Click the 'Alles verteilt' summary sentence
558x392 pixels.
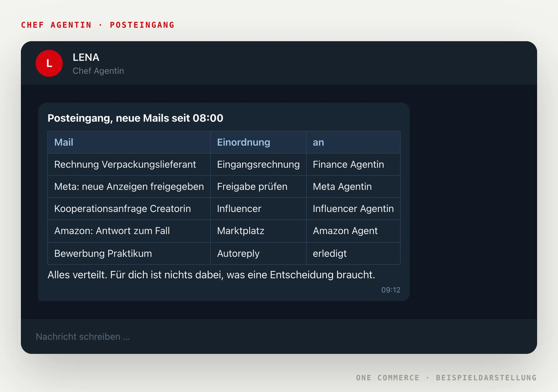point(211,275)
